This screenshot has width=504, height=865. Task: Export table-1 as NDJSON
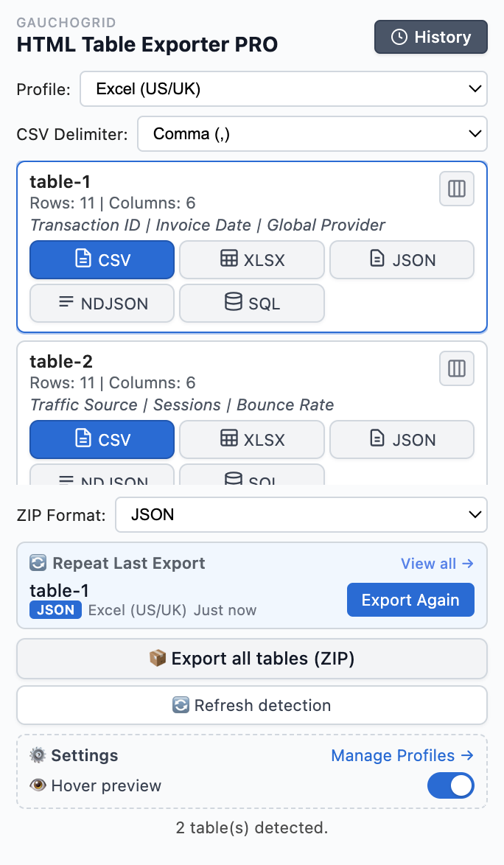[102, 303]
